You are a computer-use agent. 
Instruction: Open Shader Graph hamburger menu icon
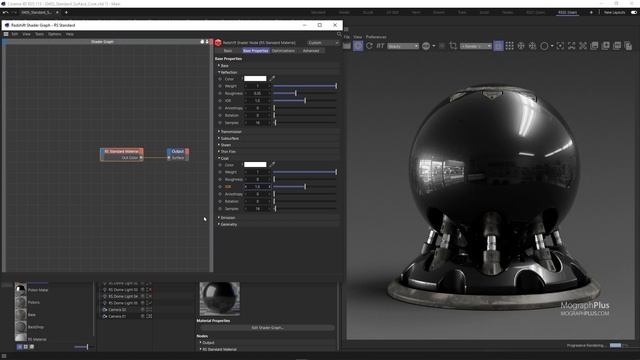(x=6, y=34)
